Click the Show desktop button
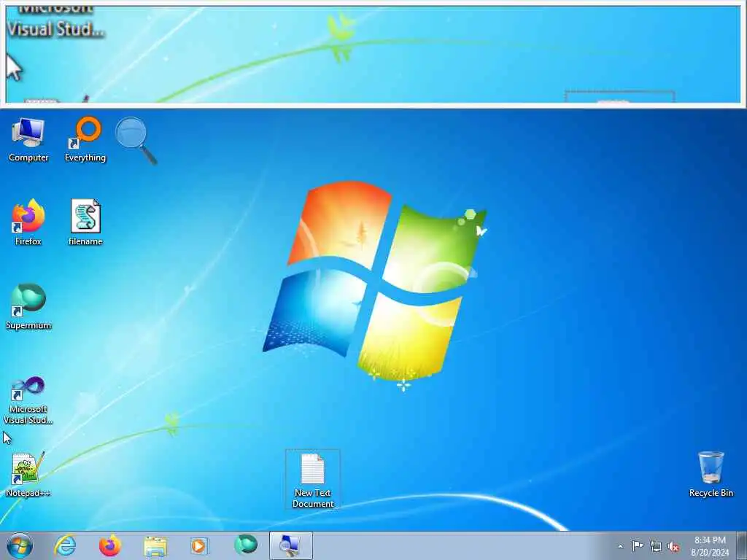Image resolution: width=747 pixels, height=560 pixels. pos(742,545)
